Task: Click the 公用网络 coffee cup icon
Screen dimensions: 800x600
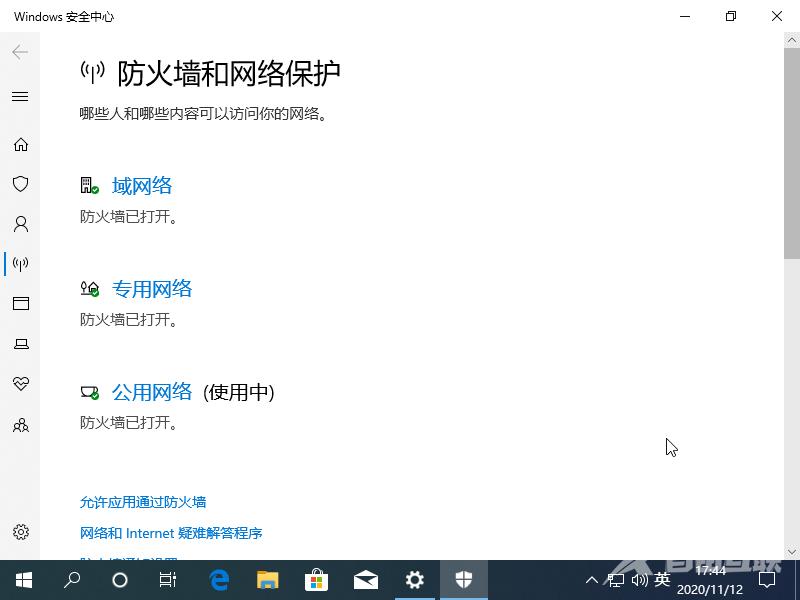Action: pos(89,392)
